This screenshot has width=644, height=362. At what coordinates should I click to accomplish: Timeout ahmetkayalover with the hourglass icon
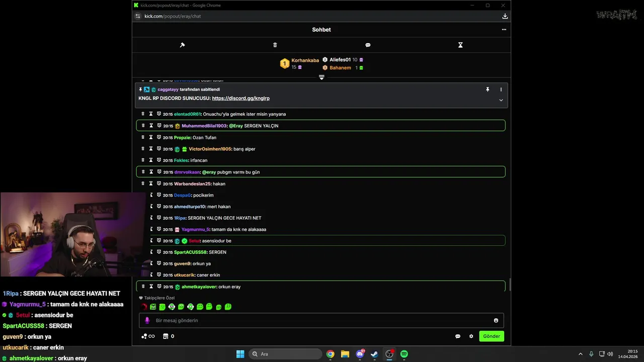[x=151, y=287]
